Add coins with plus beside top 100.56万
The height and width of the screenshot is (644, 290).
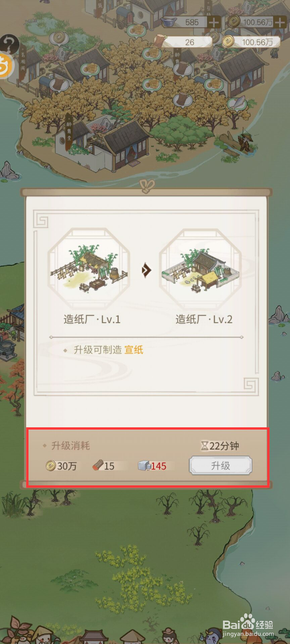pos(280,22)
